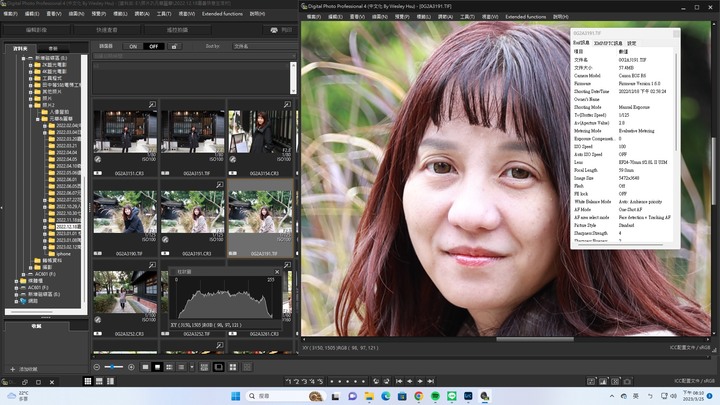Switch to thumbnail list view icon
Image resolution: width=720 pixels, height=405 pixels.
pyautogui.click(x=181, y=367)
